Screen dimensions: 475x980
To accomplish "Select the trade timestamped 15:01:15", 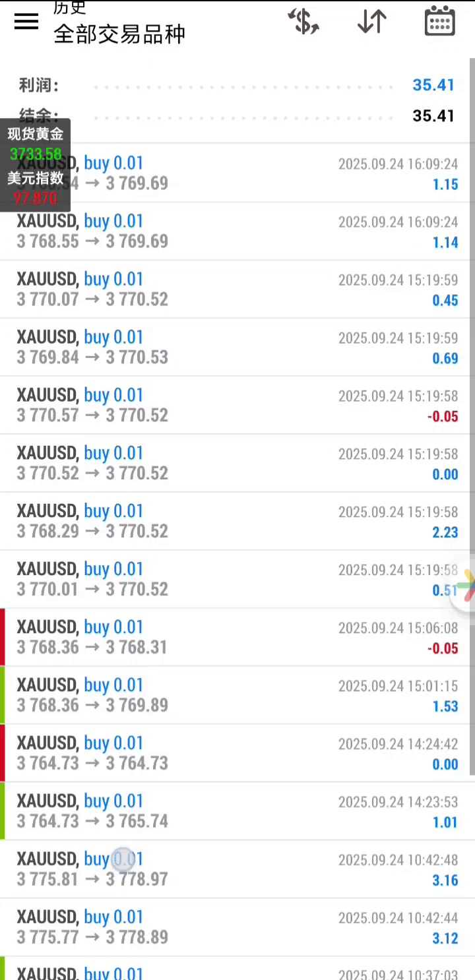I will pos(237,695).
